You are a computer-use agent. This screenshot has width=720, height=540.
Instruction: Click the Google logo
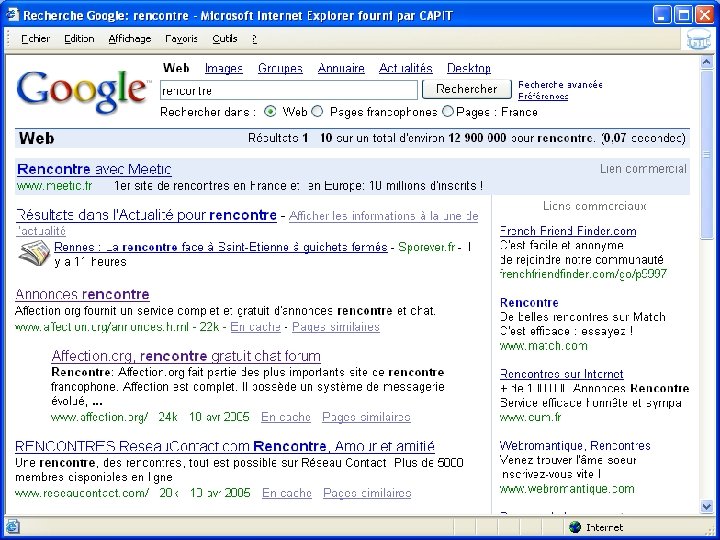point(83,91)
